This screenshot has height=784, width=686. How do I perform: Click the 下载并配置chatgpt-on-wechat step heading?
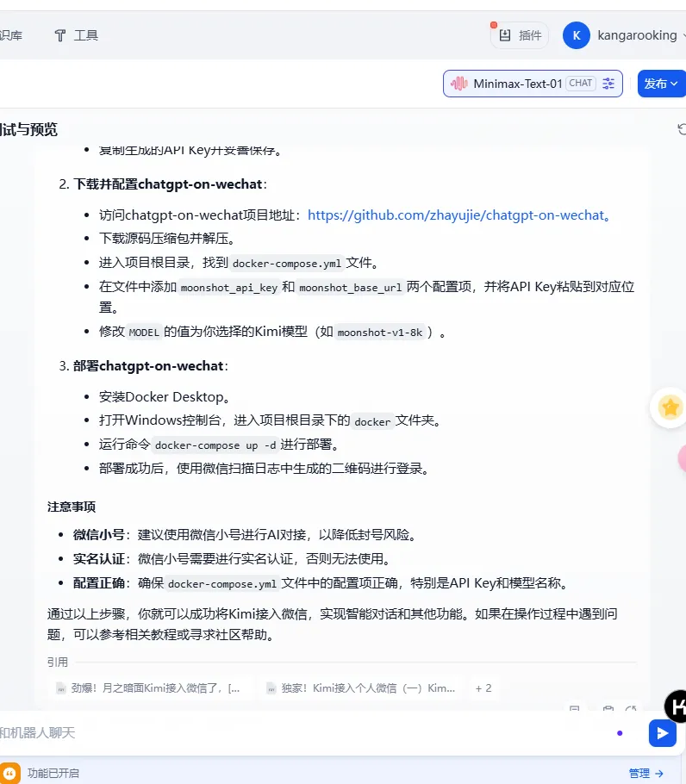[x=167, y=184]
